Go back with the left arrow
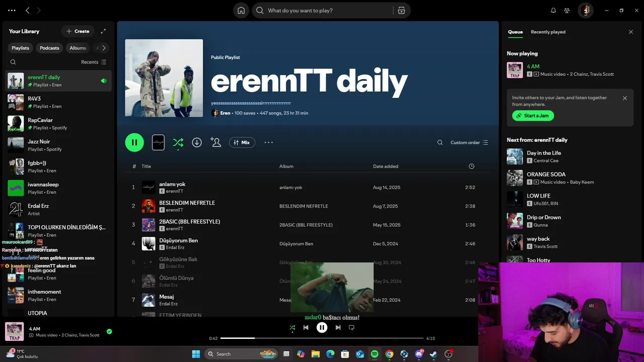 pos(28,11)
